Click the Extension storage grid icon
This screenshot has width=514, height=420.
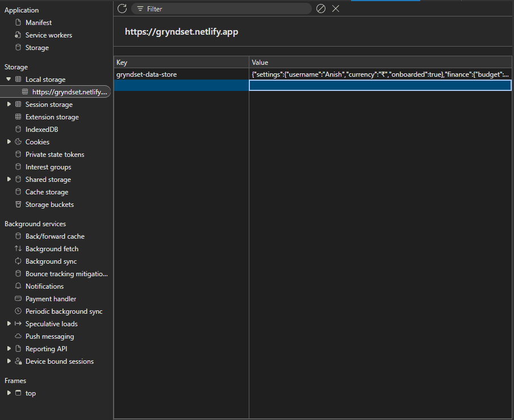click(x=18, y=117)
